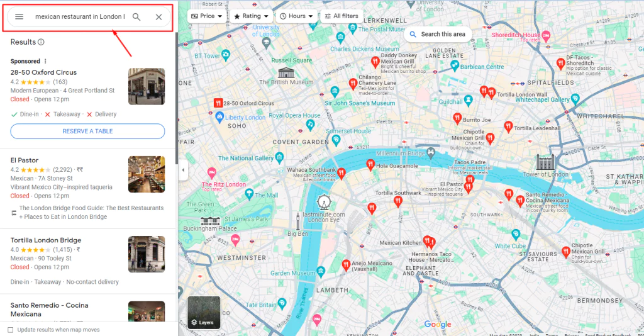Click the Tortilla London Wall label

[522, 94]
